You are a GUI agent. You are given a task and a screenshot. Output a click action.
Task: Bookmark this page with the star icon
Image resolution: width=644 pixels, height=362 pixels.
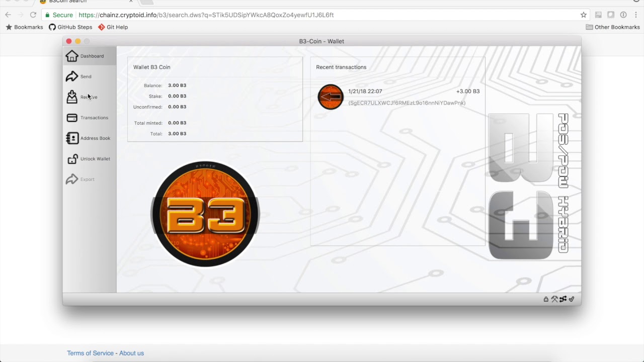click(584, 15)
